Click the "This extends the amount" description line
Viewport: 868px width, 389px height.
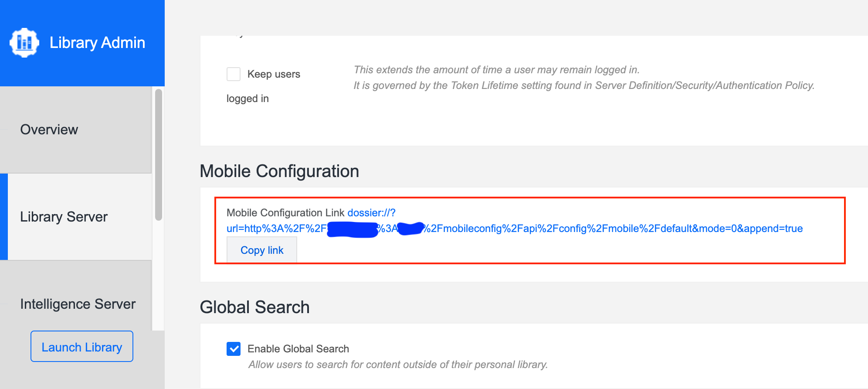coord(496,70)
